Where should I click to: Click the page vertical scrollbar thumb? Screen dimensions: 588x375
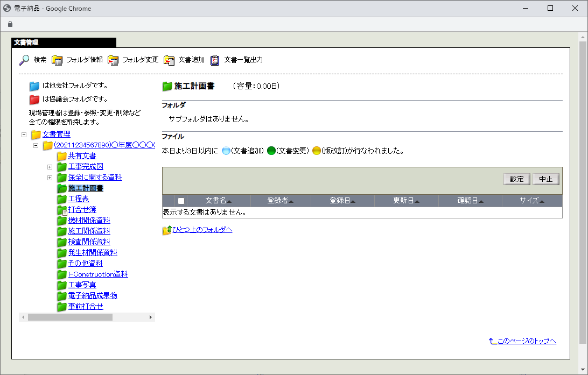click(583, 192)
